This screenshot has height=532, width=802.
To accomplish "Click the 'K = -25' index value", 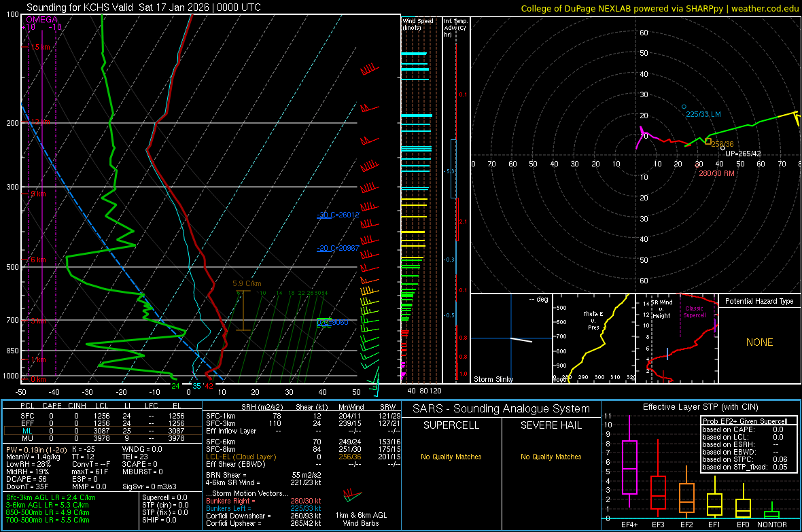I will [84, 450].
